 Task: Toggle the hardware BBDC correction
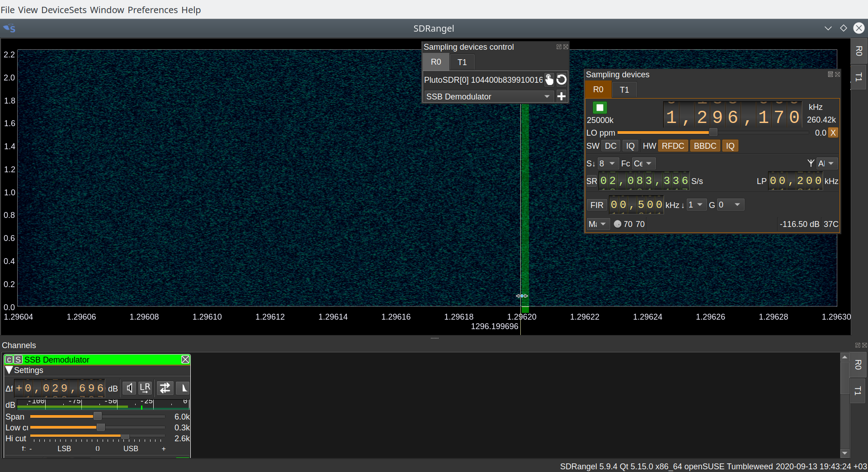coord(705,146)
